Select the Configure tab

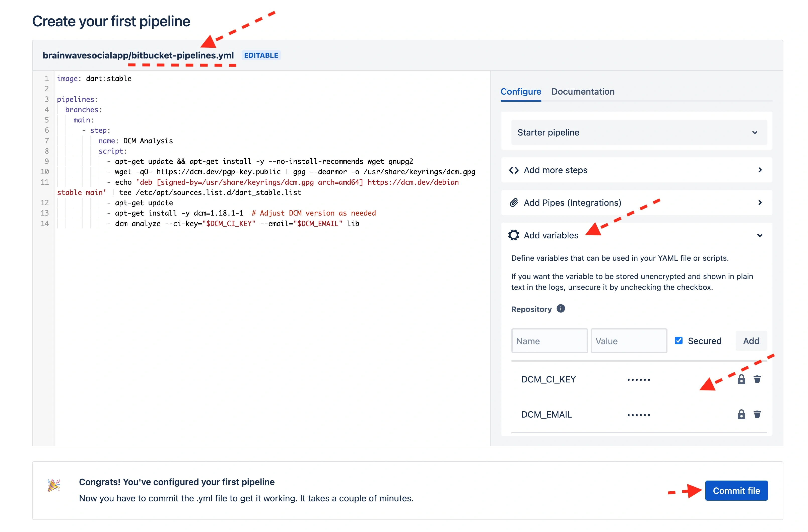(521, 91)
